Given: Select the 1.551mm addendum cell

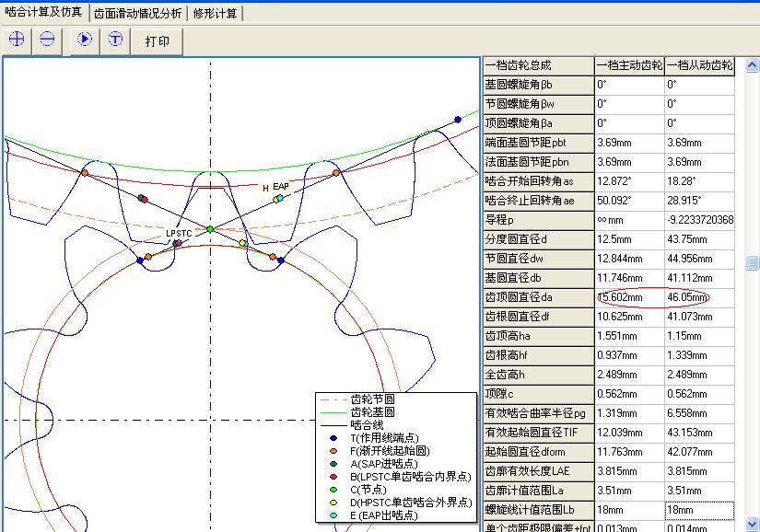Looking at the screenshot, I should coord(629,337).
